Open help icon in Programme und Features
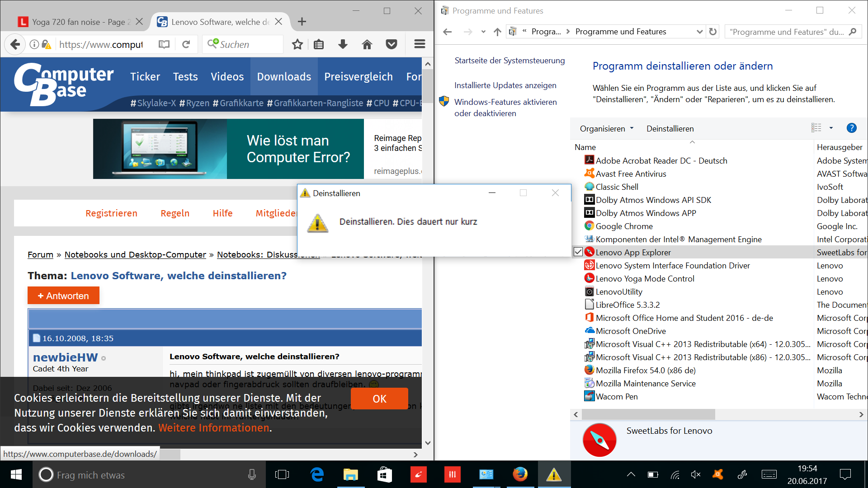The width and height of the screenshot is (868, 488). (x=852, y=128)
